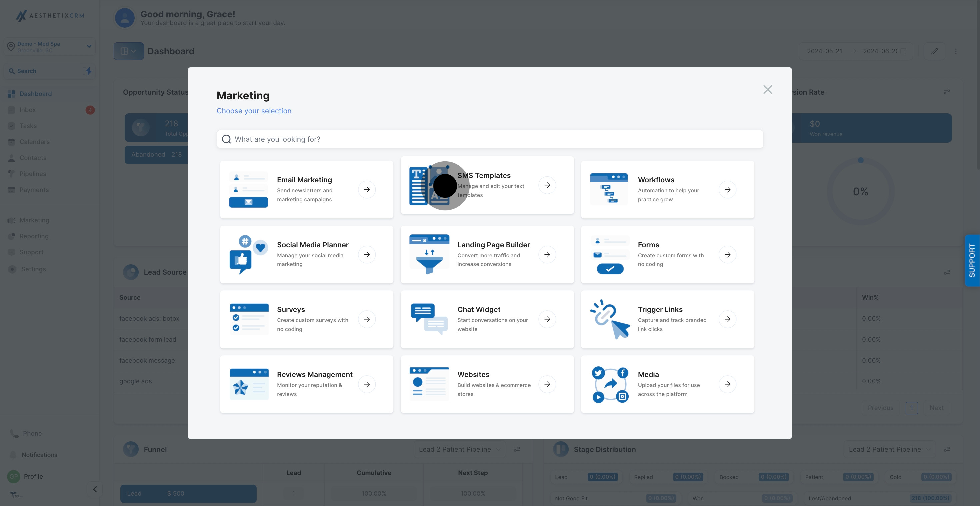Click the Chat Widget arrow
The image size is (980, 506).
[x=547, y=319]
